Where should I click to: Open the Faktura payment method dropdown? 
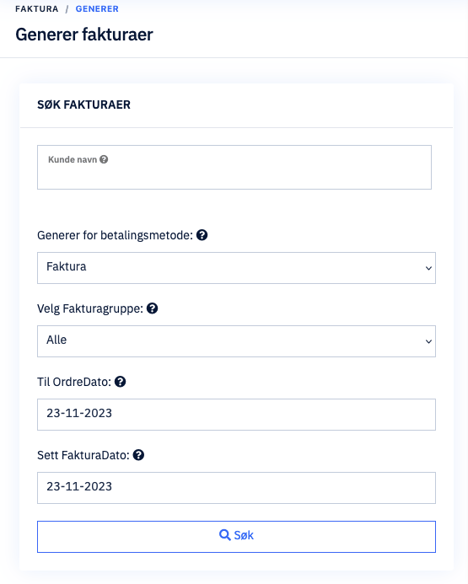[236, 268]
